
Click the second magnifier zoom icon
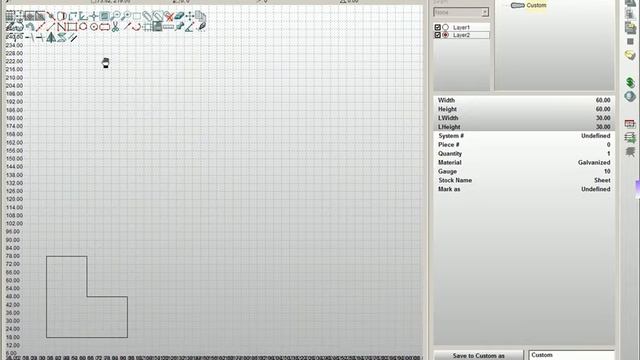pyautogui.click(x=126, y=16)
